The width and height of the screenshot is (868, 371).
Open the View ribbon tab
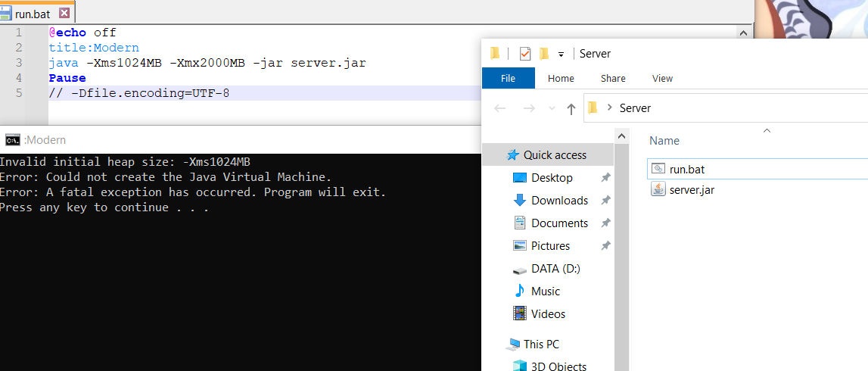point(662,78)
